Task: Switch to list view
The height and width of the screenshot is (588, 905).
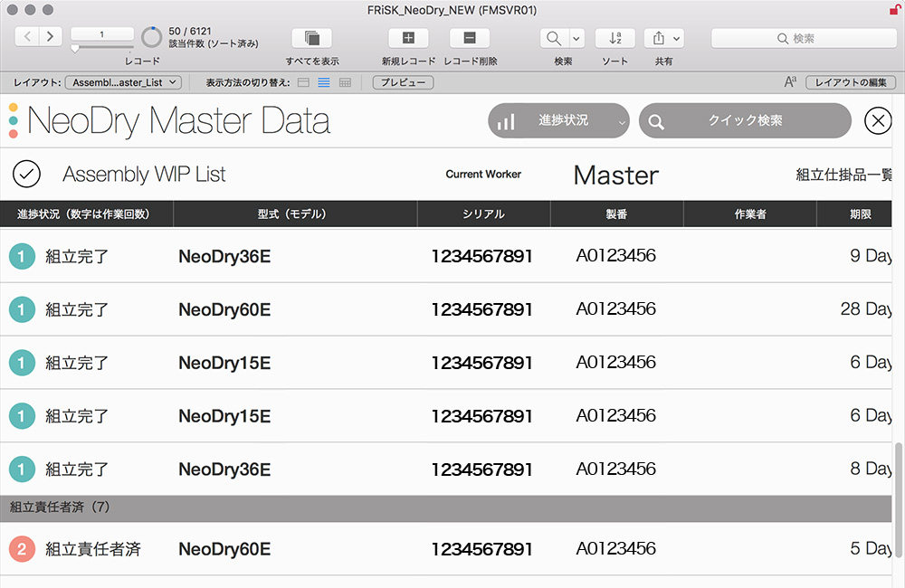Action: click(x=323, y=82)
